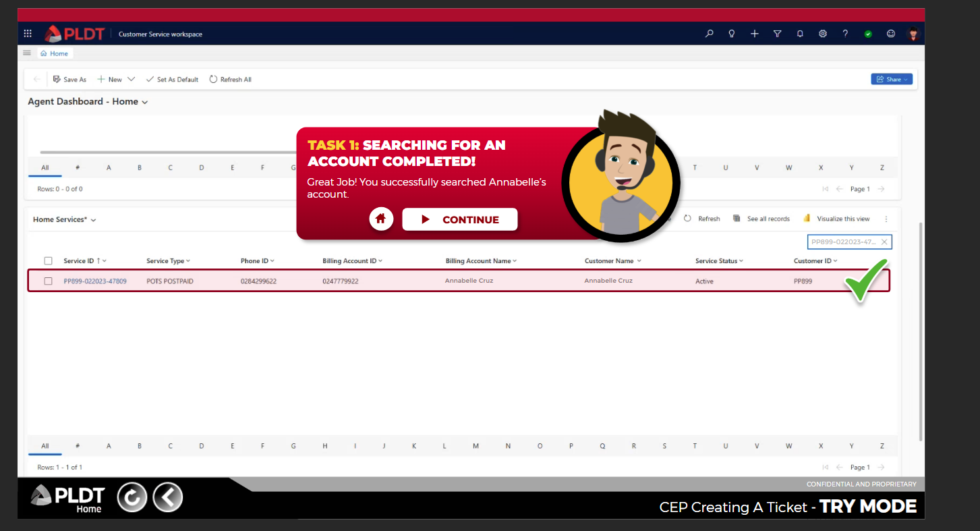This screenshot has width=980, height=531.
Task: Click the phone ID 0284299622
Action: click(258, 281)
